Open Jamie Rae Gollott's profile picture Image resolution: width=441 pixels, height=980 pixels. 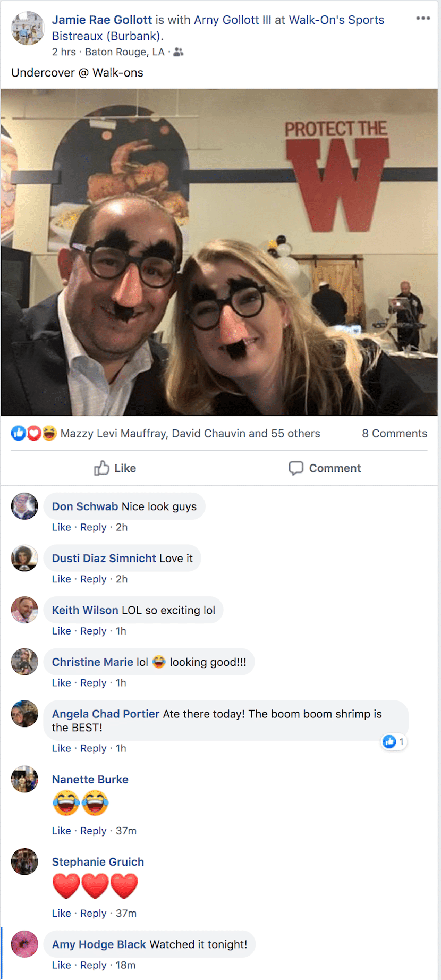click(28, 28)
